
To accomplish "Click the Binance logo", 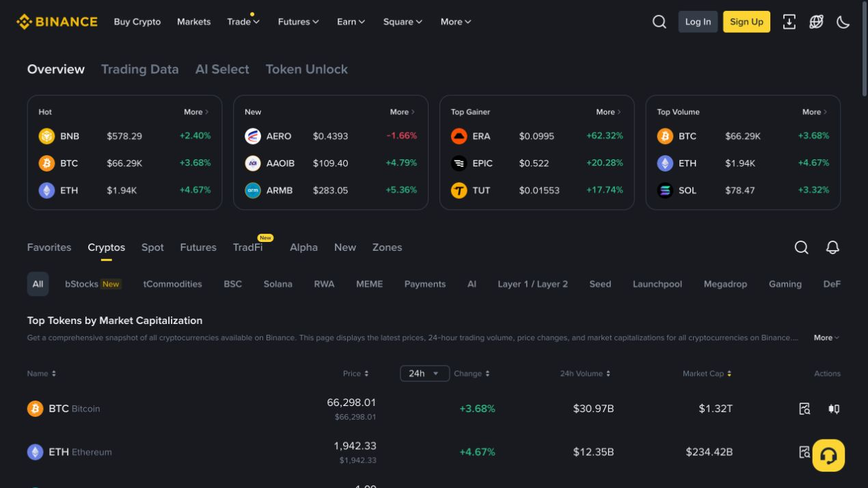I will coord(57,22).
